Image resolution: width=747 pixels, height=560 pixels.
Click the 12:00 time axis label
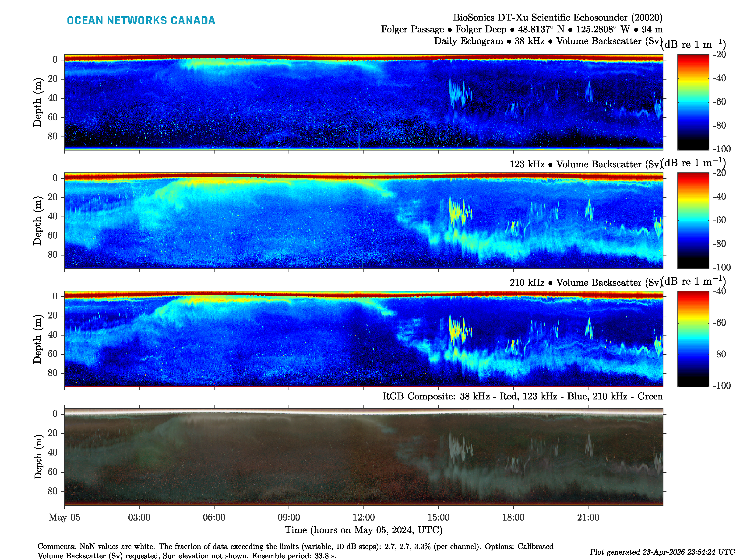(x=363, y=517)
